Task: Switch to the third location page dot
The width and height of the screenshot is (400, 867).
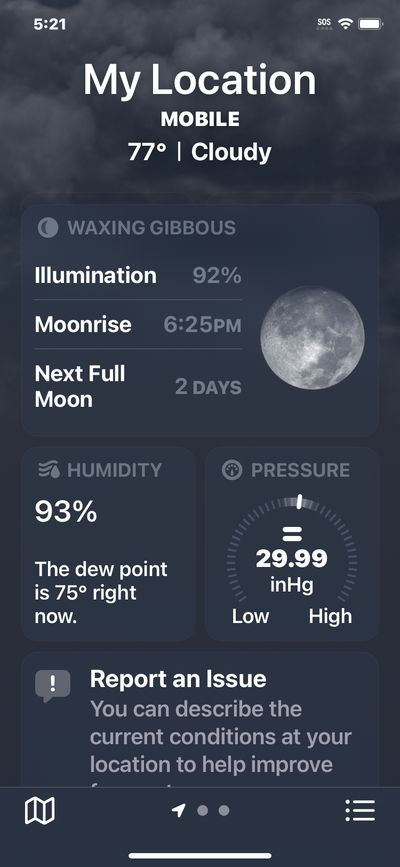Action: point(224,810)
